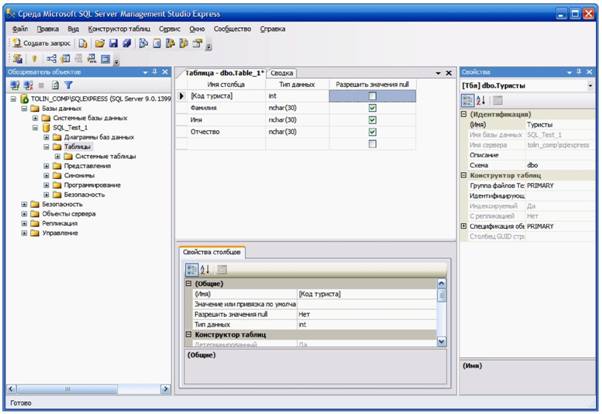Click the Relationships toolbar icon
The height and width of the screenshot is (414, 602).
51,59
